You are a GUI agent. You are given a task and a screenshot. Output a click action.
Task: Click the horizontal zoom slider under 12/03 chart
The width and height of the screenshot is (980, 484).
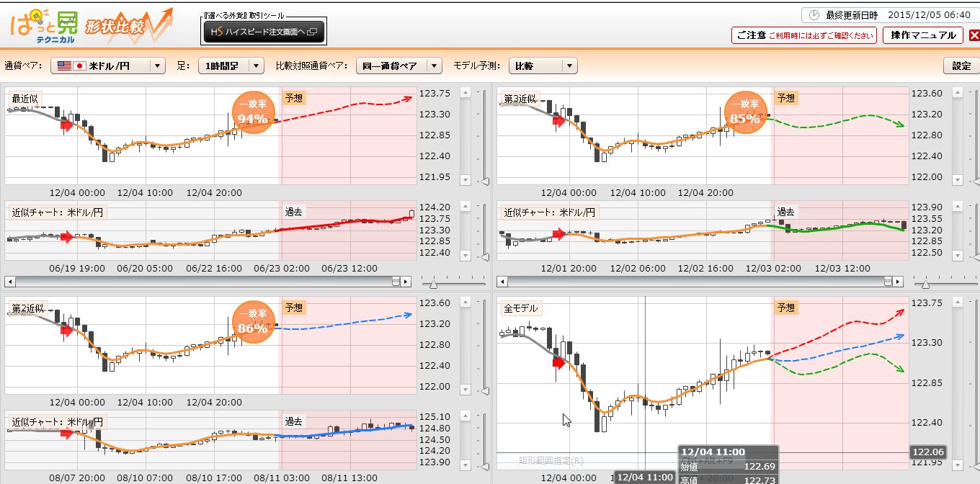tap(926, 283)
